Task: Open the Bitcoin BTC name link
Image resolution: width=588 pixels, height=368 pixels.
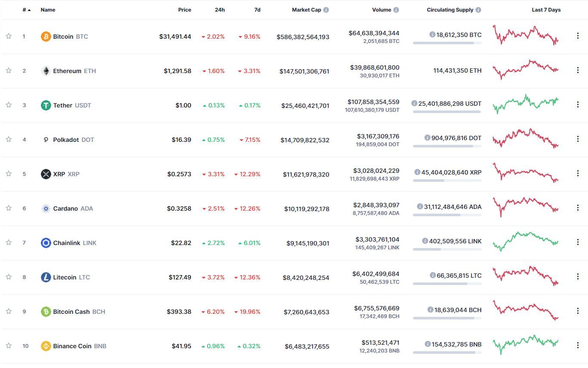Action: coord(71,37)
